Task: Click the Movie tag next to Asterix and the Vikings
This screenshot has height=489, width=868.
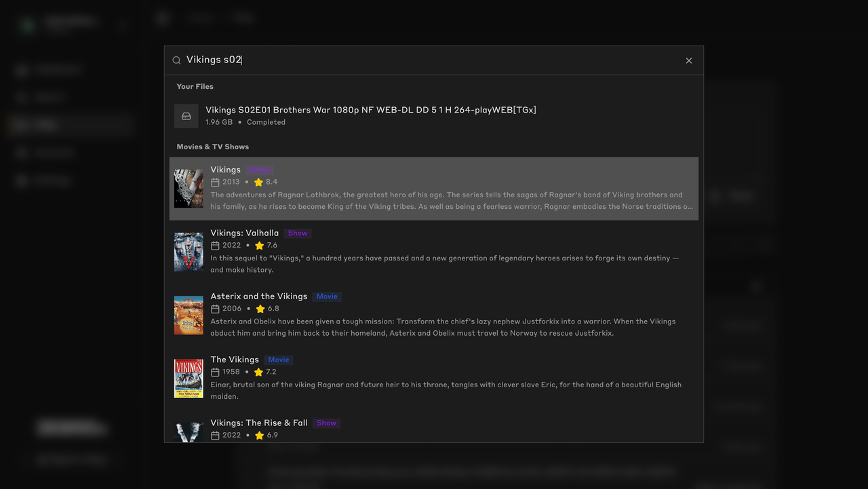Action: coord(327,296)
